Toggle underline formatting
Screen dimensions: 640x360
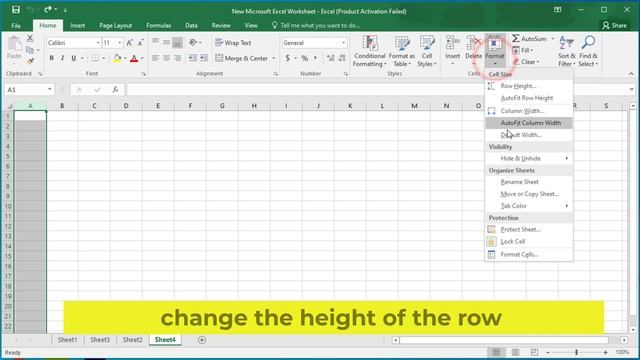pos(73,58)
